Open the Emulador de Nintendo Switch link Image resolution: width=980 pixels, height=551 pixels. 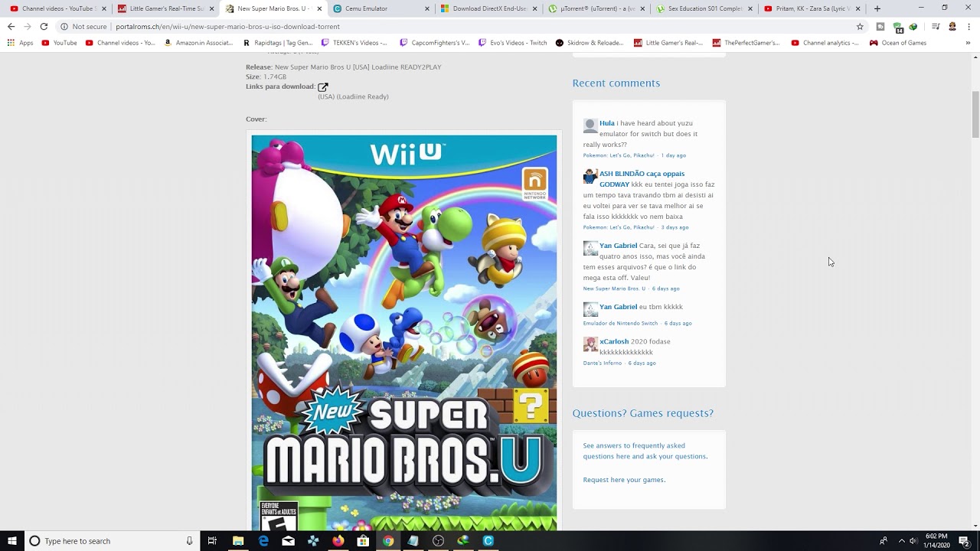(x=620, y=323)
